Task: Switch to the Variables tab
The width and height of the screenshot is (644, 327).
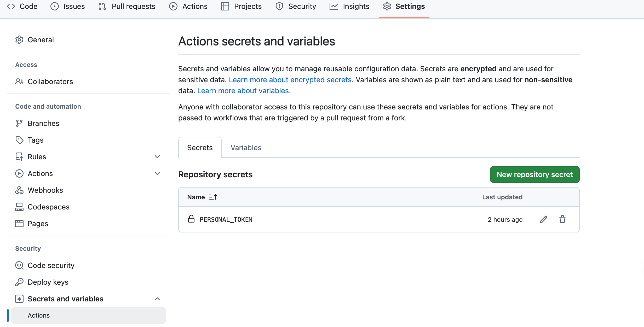Action: (246, 148)
